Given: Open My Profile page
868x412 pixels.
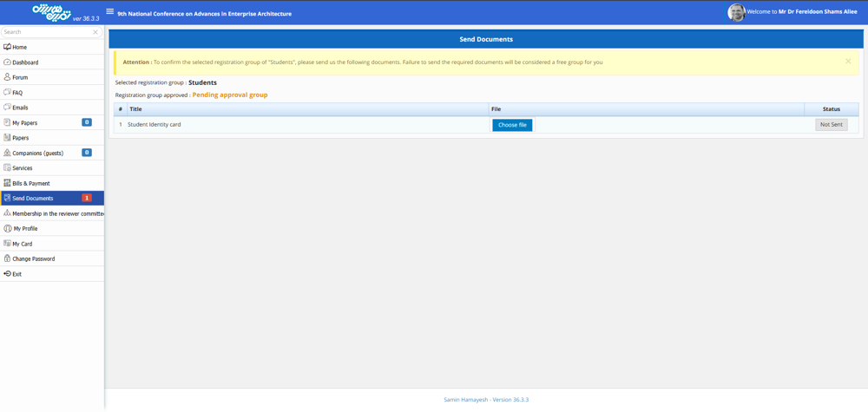Looking at the screenshot, I should coord(25,229).
